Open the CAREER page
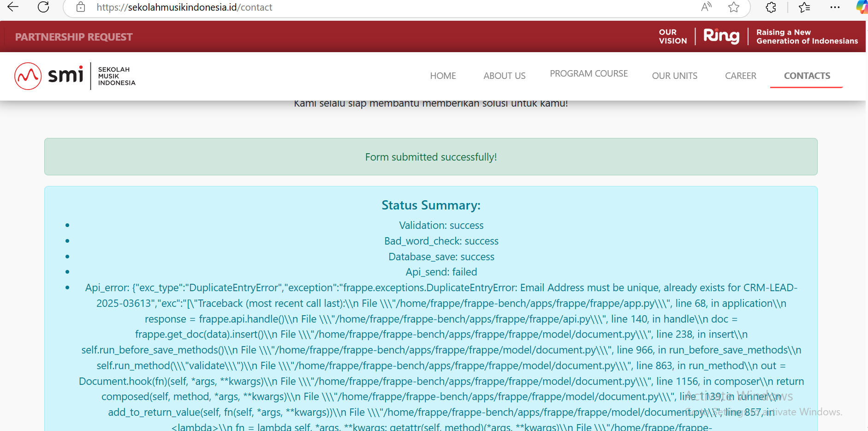The height and width of the screenshot is (431, 868). pyautogui.click(x=740, y=76)
